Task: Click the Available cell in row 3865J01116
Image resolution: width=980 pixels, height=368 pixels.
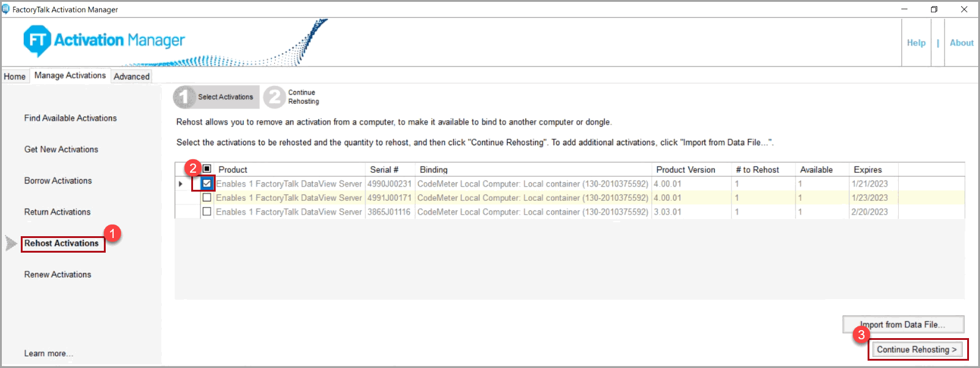Action: [x=822, y=212]
